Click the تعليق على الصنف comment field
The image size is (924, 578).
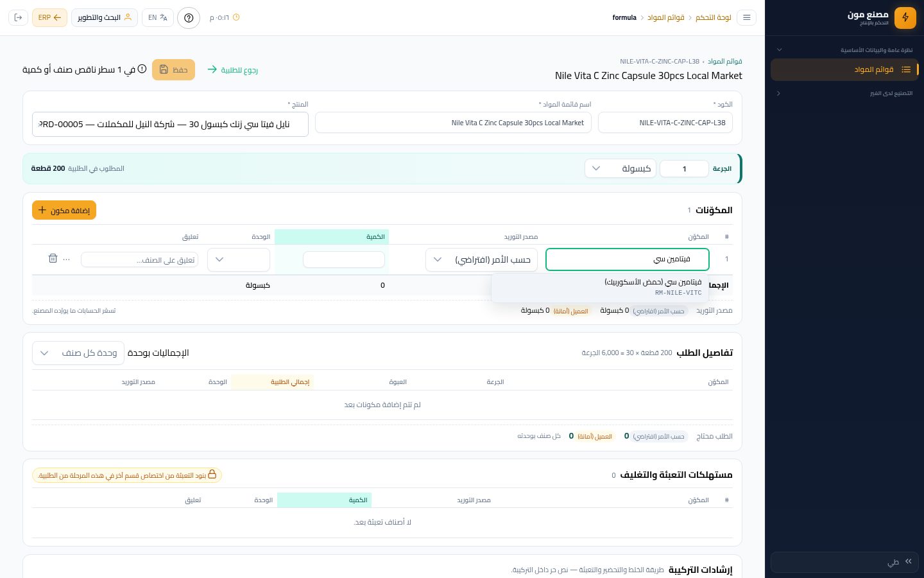(x=139, y=259)
